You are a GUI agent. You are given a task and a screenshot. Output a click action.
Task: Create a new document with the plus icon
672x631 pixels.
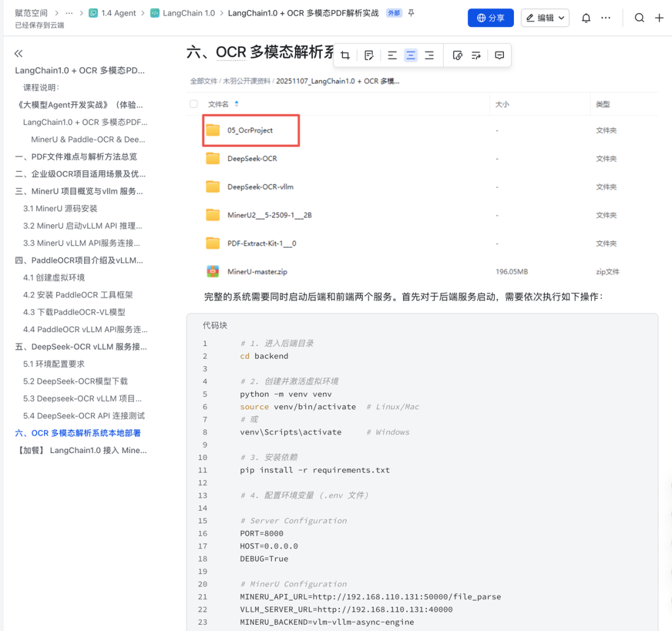click(x=661, y=17)
